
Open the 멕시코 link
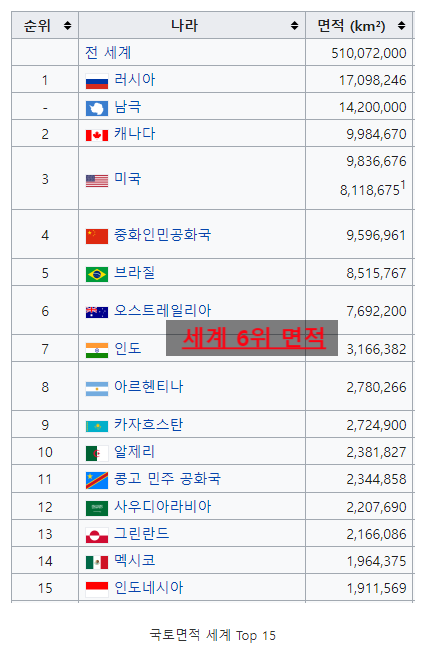[134, 560]
